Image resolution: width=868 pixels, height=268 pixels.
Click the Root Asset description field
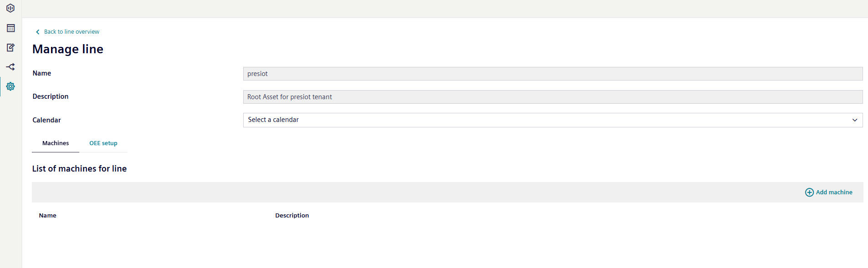pyautogui.click(x=553, y=97)
